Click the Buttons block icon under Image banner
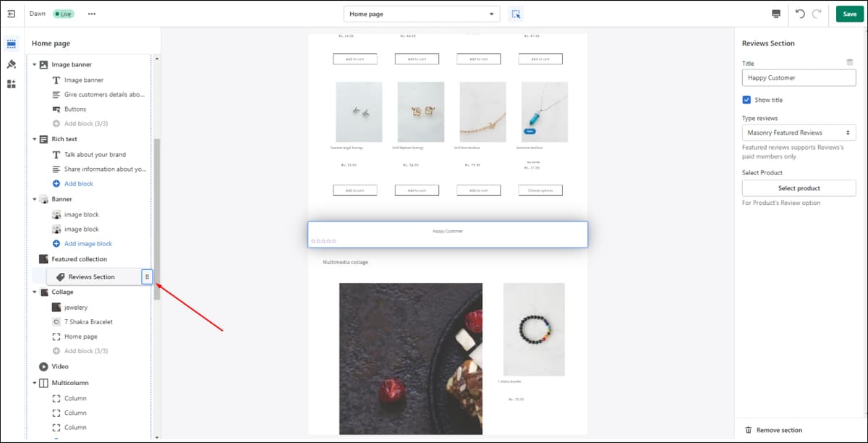 56,109
